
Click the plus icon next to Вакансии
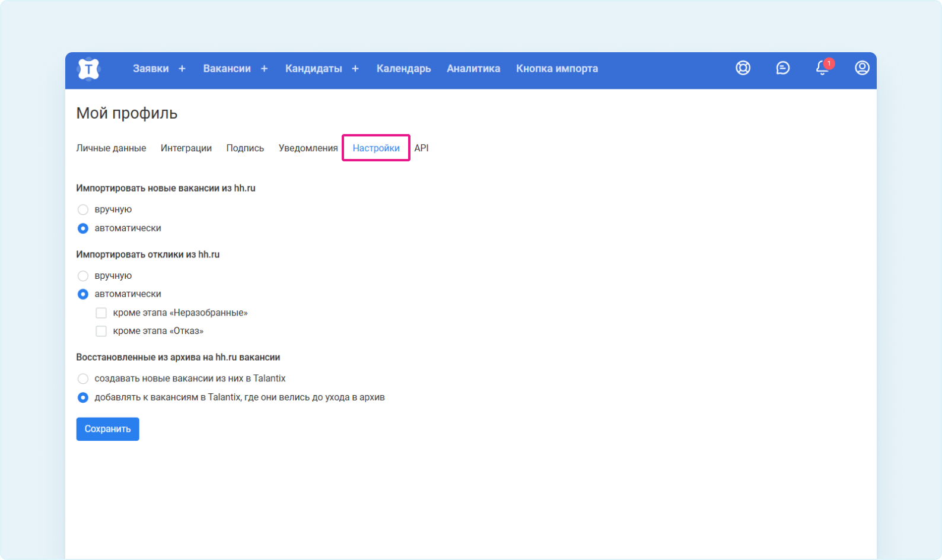click(x=264, y=69)
